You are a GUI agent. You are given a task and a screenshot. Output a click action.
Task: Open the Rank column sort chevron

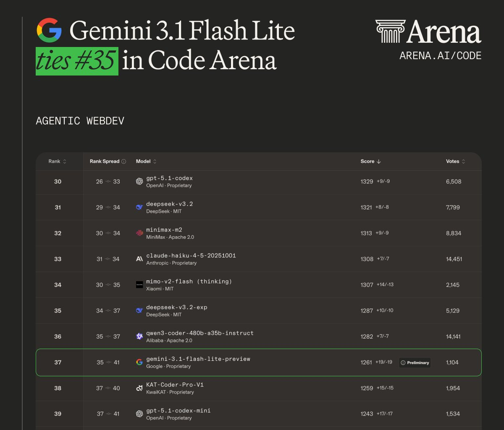65,161
